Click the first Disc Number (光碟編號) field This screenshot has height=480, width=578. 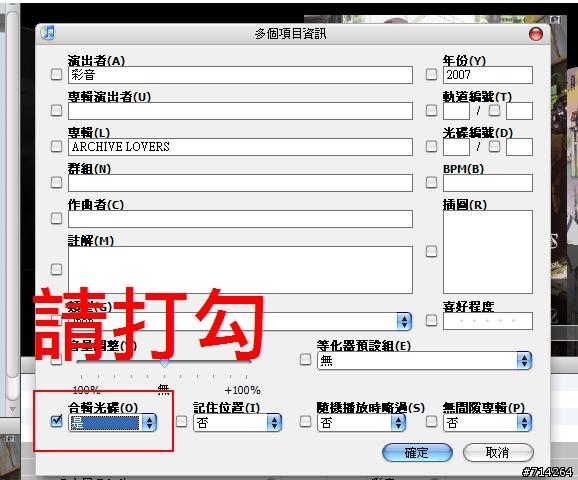[456, 147]
